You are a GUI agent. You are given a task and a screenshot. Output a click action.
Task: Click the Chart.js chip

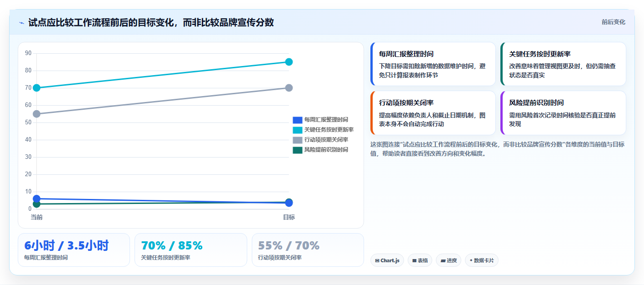coord(387,260)
